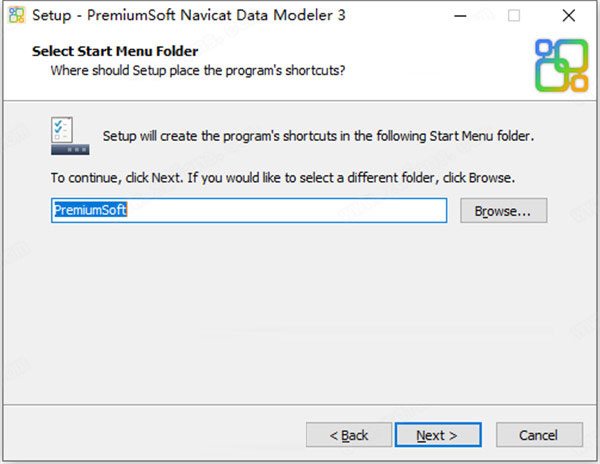Viewport: 600px width, 464px height.
Task: Open the Browse folder dialog
Action: (x=503, y=211)
